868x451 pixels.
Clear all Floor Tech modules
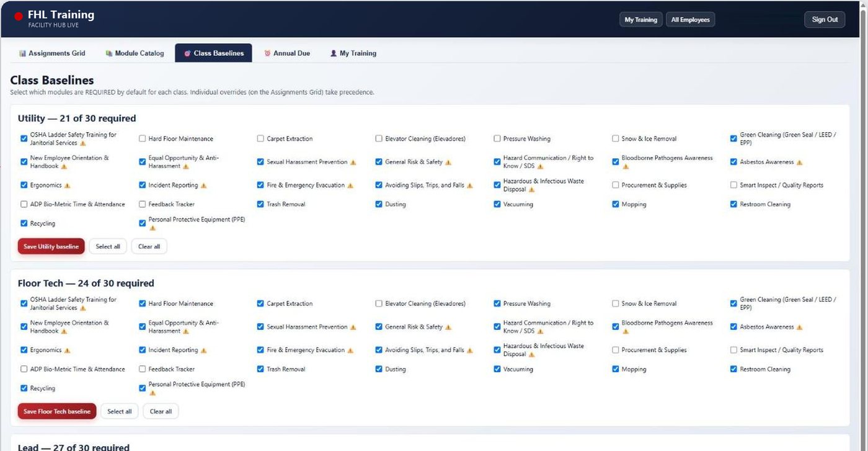[x=161, y=411]
